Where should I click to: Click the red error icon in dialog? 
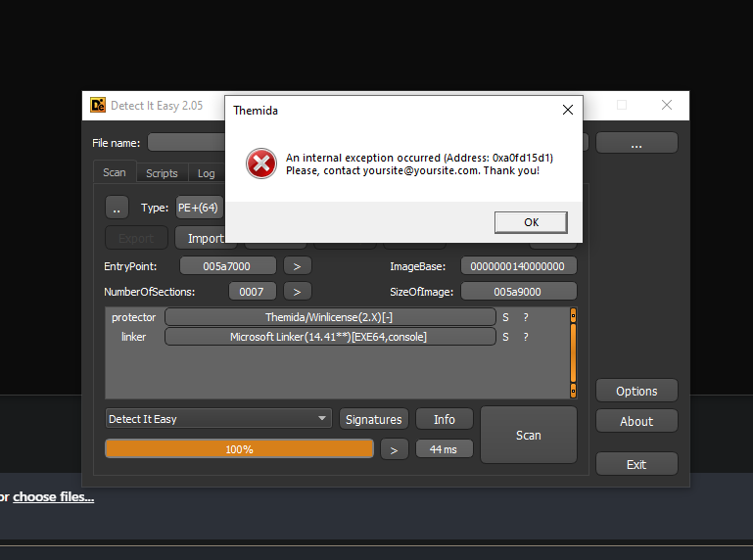[260, 163]
